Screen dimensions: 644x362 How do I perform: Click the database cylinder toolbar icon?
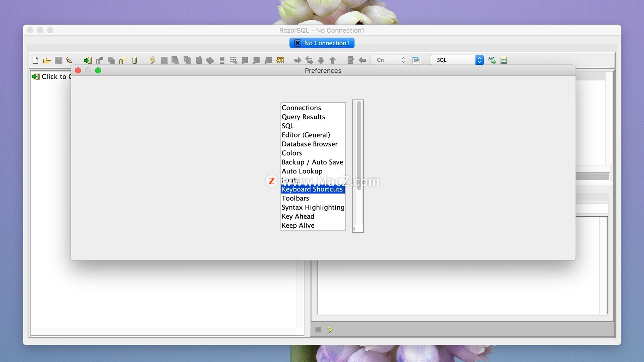[135, 60]
